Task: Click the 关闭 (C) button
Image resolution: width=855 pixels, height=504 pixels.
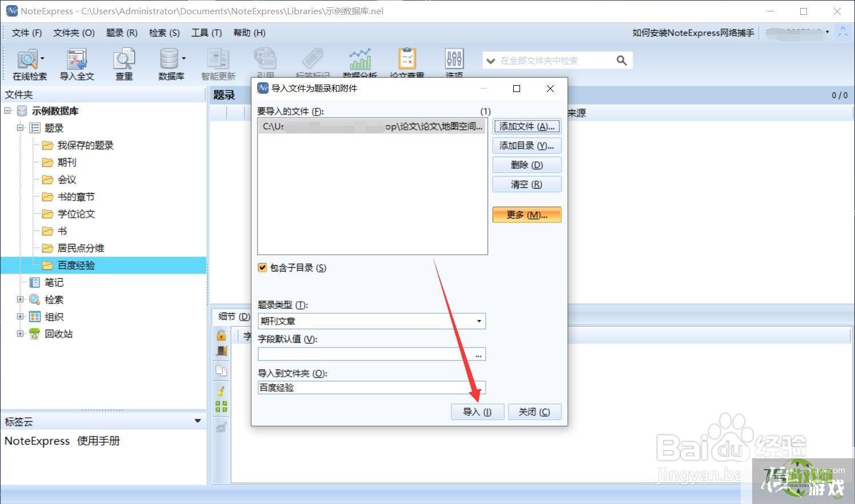Action: pyautogui.click(x=534, y=412)
